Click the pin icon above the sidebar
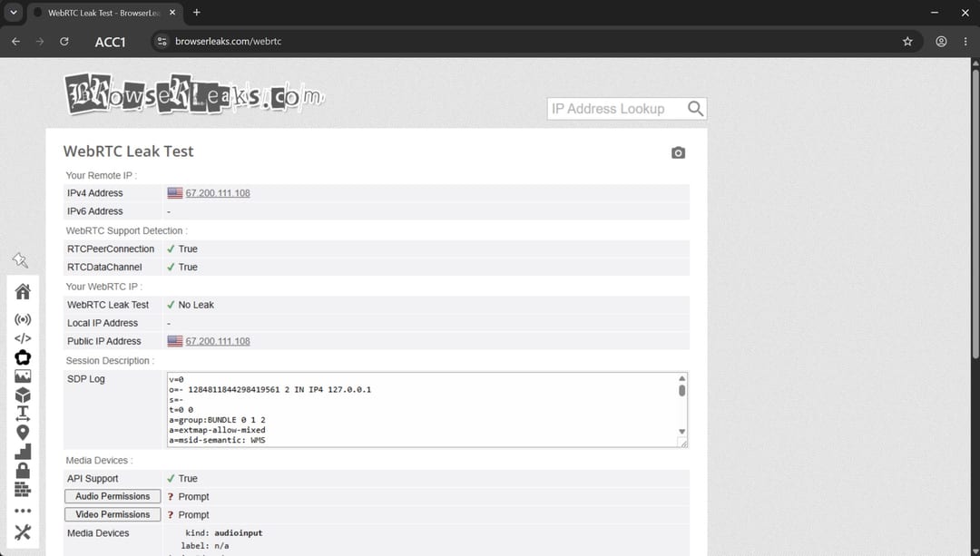The image size is (980, 556). [x=20, y=260]
